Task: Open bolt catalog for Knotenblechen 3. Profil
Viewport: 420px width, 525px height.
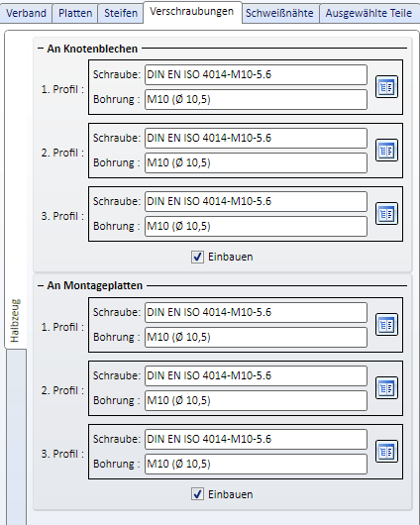Action: pos(386,214)
